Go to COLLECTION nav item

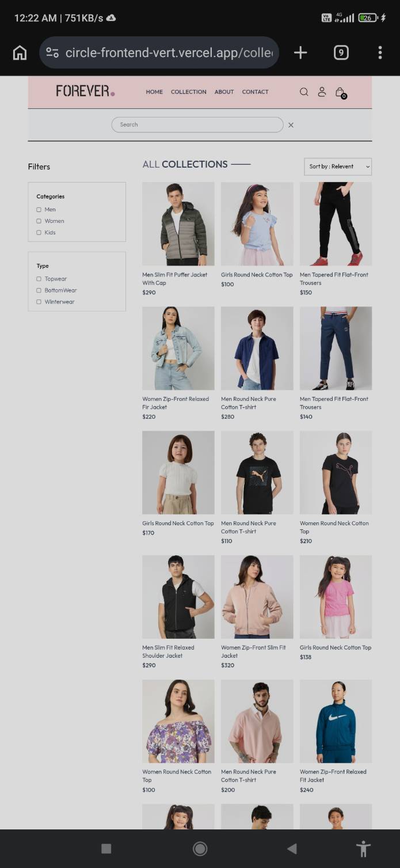click(x=189, y=92)
